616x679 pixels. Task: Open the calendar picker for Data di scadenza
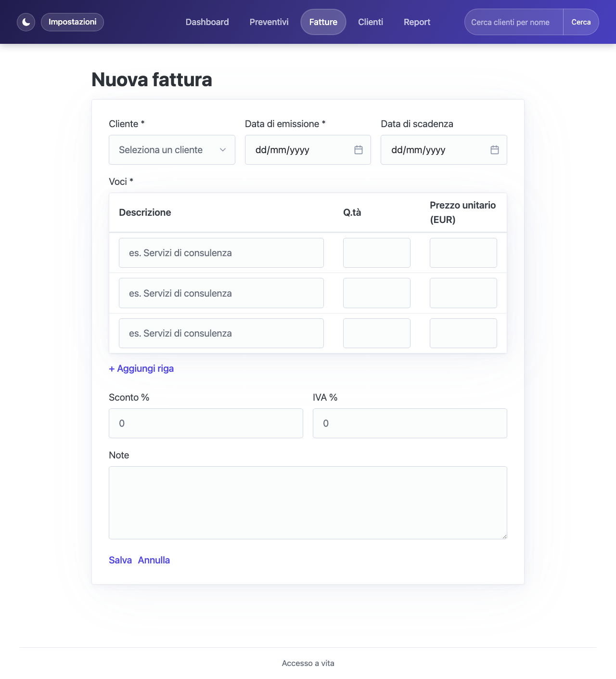(x=495, y=150)
